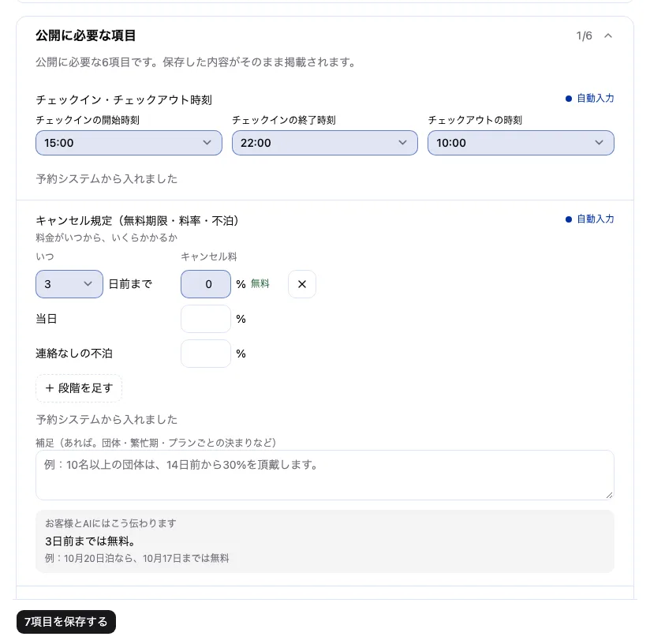The width and height of the screenshot is (650, 644).
Task: Click the 3日前までは無料。 preview text
Action: point(90,541)
